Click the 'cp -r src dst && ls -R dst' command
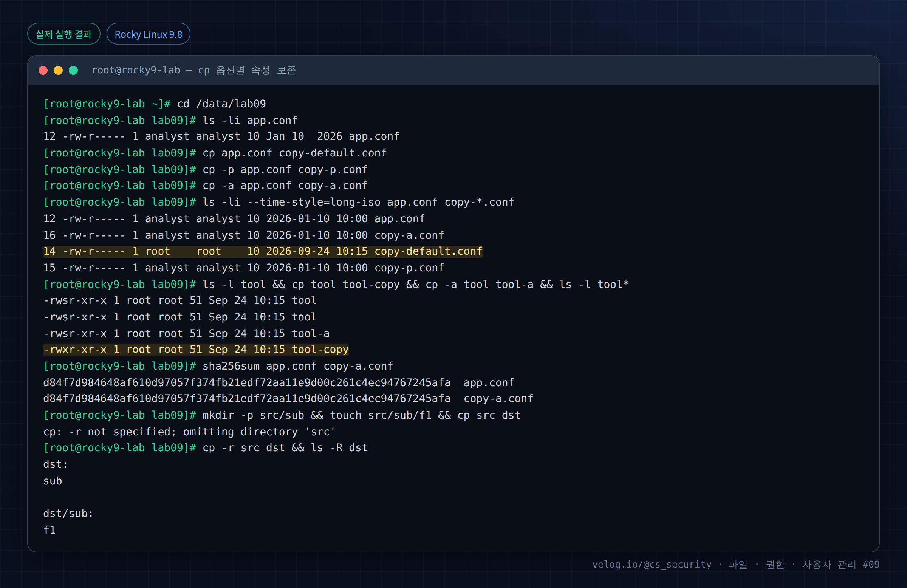This screenshot has width=907, height=588. [x=206, y=448]
